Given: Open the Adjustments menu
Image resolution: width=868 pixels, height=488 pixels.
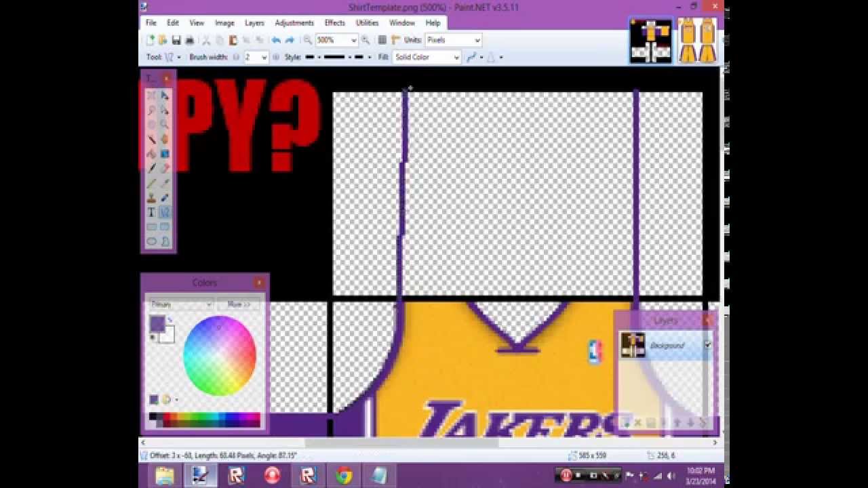Looking at the screenshot, I should click(294, 22).
